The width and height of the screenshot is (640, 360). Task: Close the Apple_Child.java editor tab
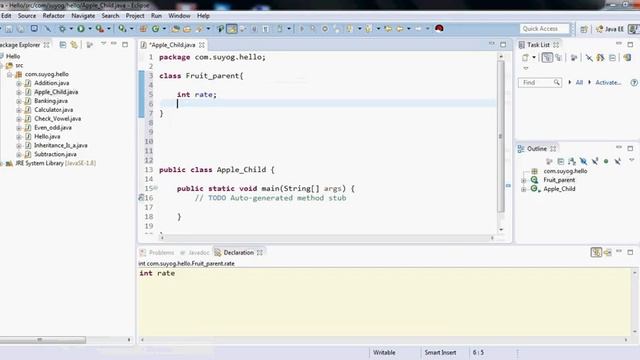pyautogui.click(x=202, y=45)
